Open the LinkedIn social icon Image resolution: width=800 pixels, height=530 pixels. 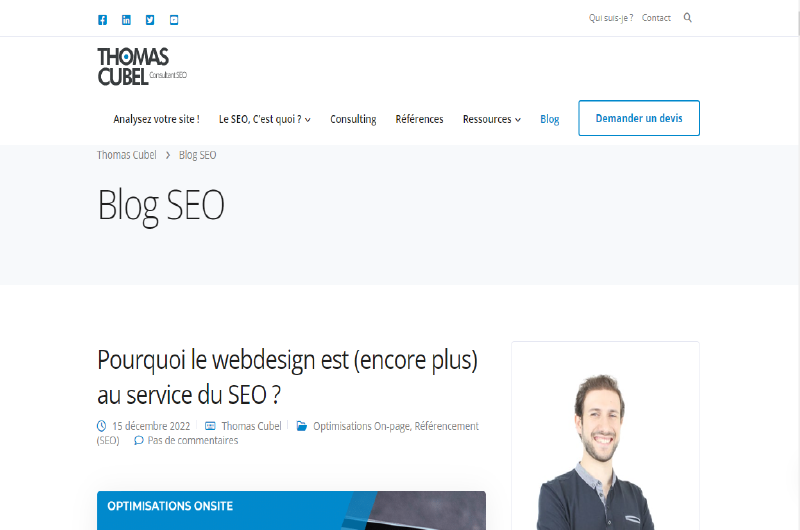tap(126, 20)
